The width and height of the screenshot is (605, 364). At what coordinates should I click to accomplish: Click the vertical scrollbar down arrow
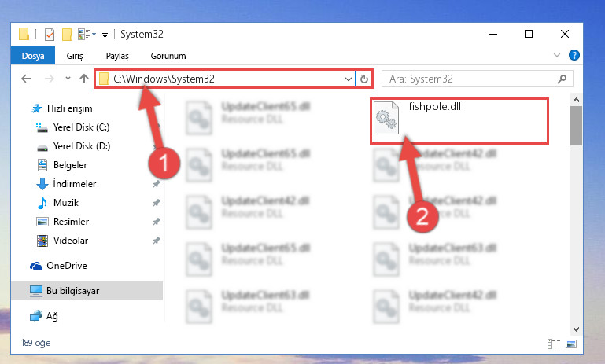point(576,329)
